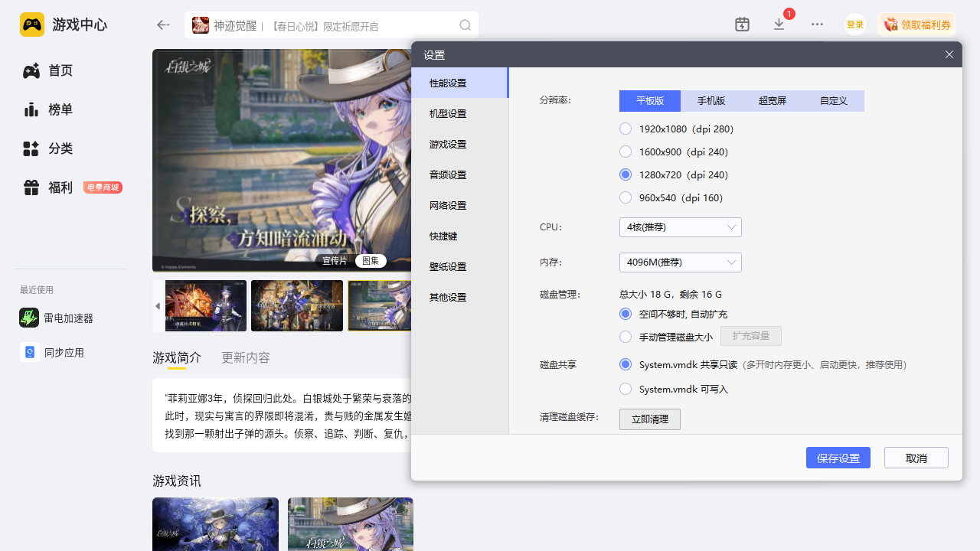Click 保存设置 button

(838, 458)
